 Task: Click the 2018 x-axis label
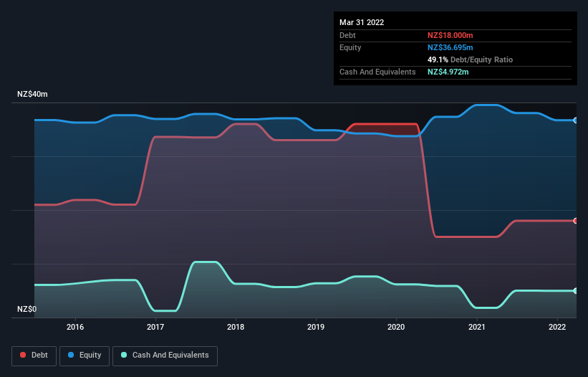pyautogui.click(x=236, y=327)
